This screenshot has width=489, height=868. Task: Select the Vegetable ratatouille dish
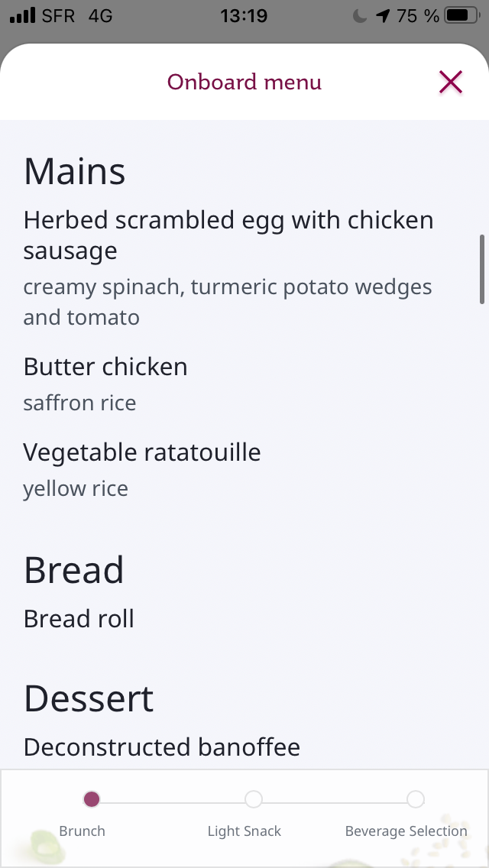coord(142,452)
